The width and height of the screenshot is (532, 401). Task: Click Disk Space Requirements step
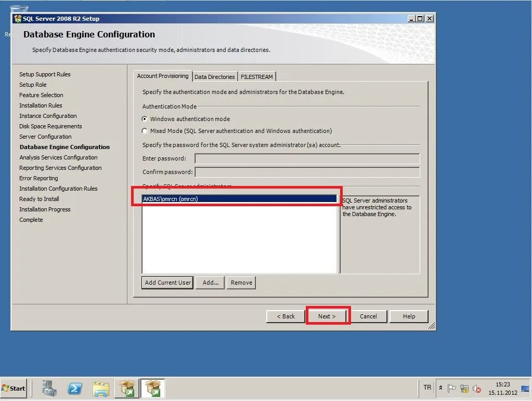tap(50, 126)
